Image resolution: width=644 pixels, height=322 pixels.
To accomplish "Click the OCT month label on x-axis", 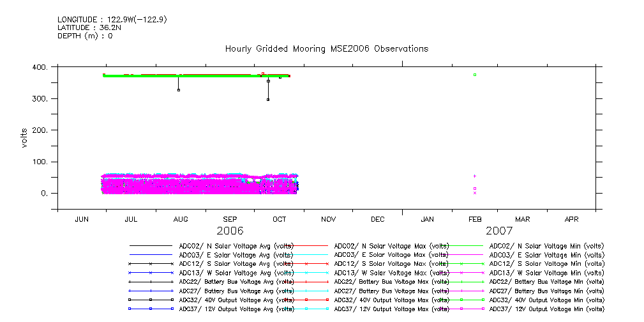I will (279, 219).
